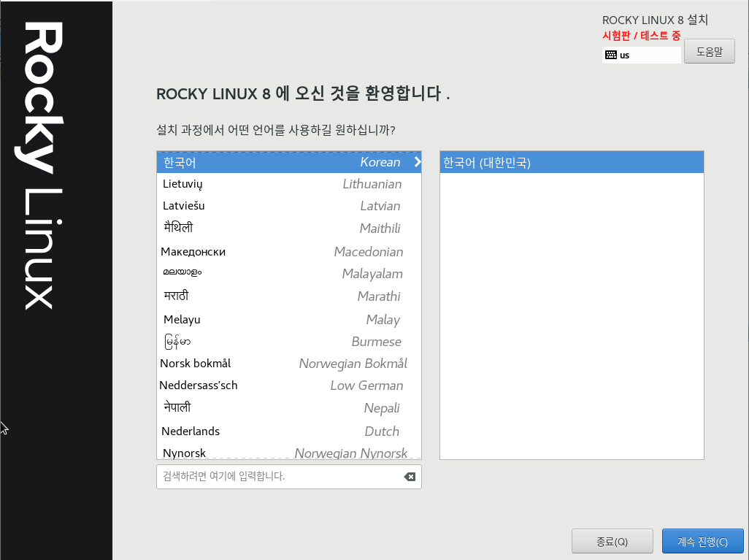Open the 도움말 help button
Image resolution: width=749 pixels, height=560 pixels.
(710, 51)
